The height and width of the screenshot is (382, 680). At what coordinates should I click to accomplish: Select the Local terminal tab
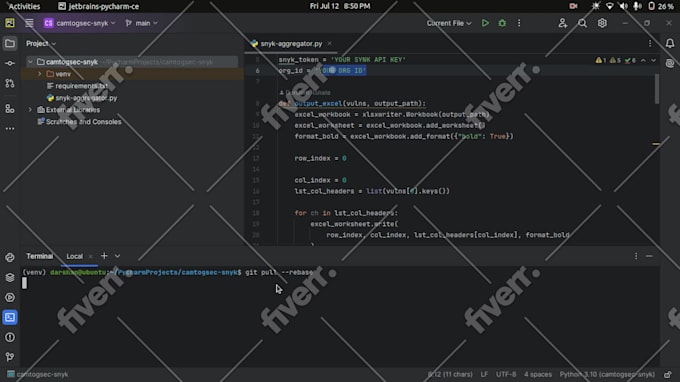click(x=75, y=256)
